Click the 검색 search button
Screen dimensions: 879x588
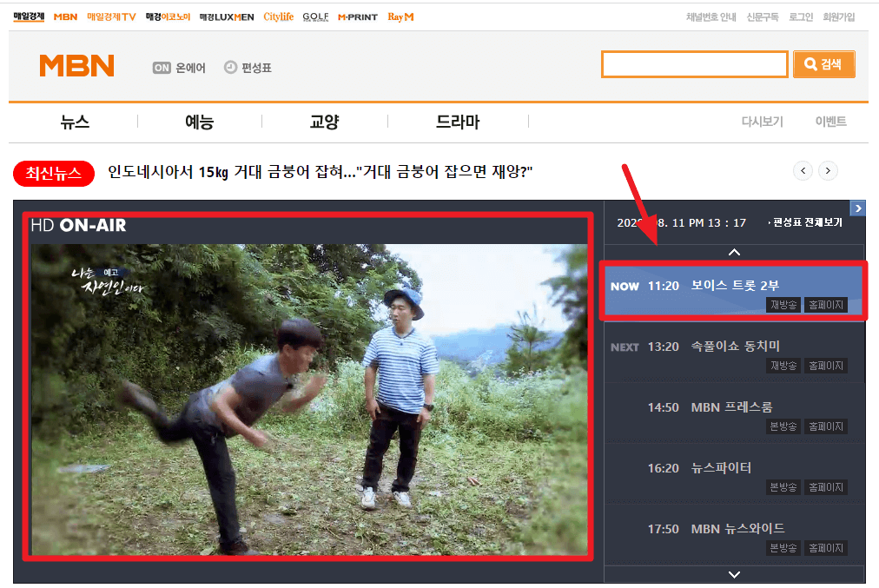[823, 64]
